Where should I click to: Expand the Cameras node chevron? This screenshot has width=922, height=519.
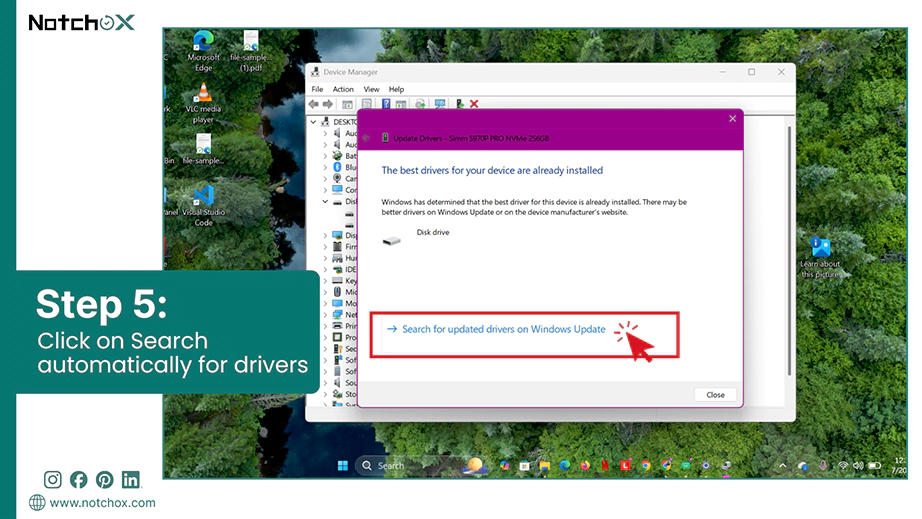point(325,179)
